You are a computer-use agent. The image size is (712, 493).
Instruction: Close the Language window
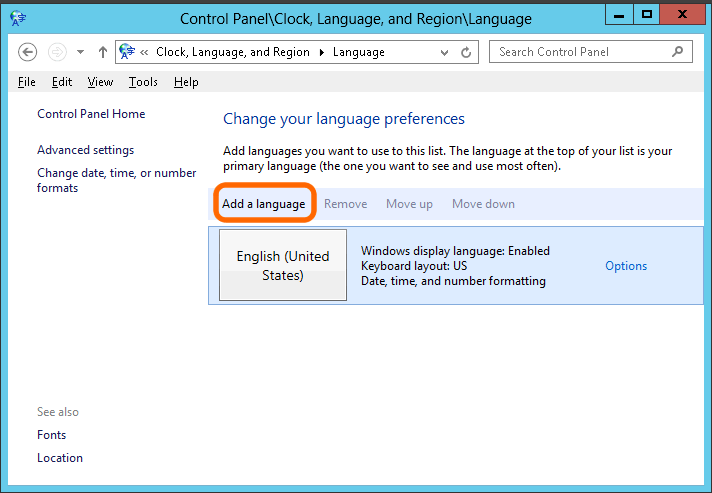682,15
